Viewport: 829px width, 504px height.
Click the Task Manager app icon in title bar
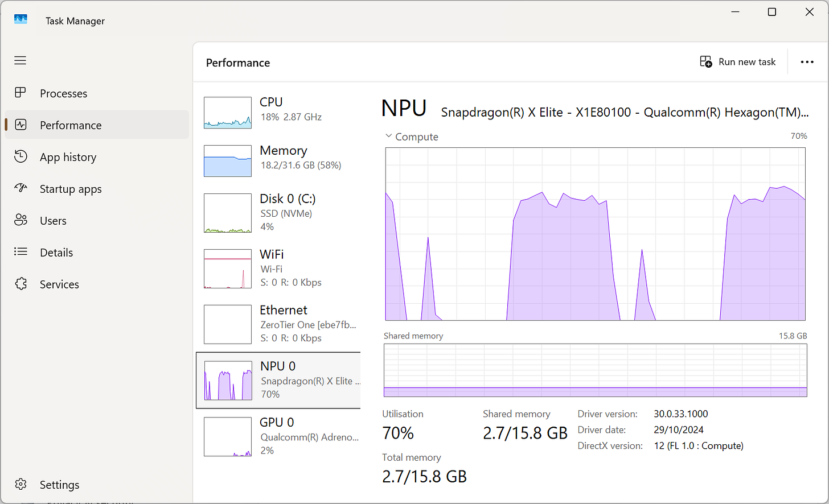tap(20, 20)
